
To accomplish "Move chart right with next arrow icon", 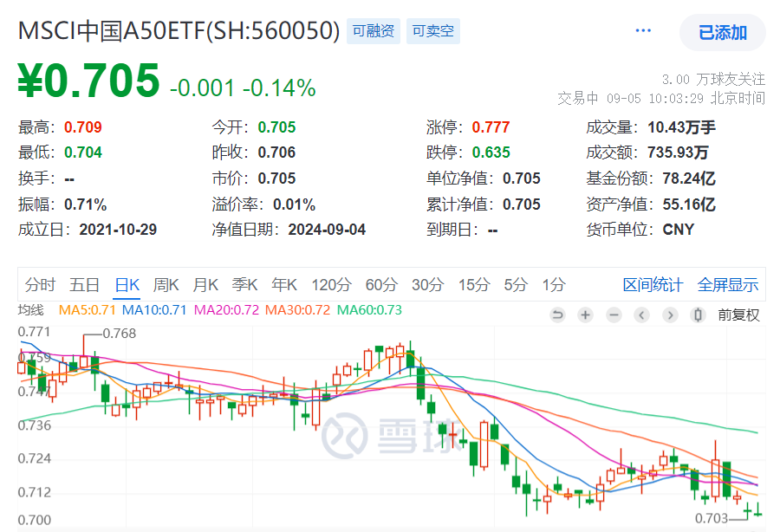I will click(x=670, y=315).
